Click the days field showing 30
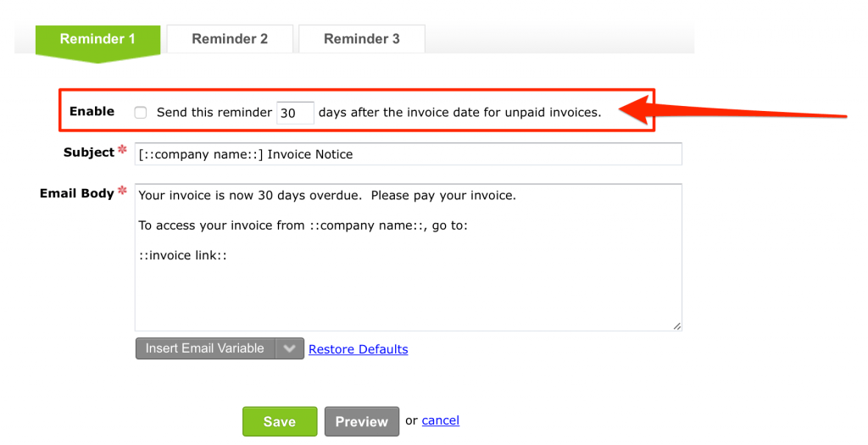868x445 pixels. (295, 113)
